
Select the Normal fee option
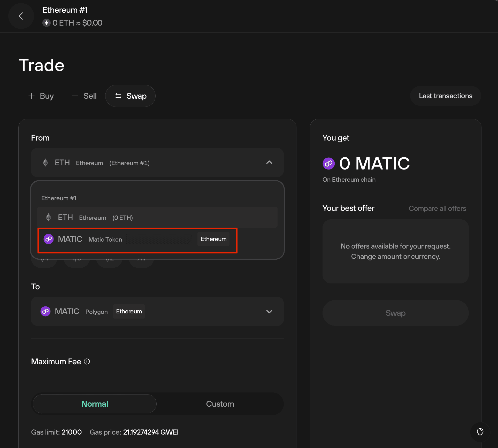95,404
